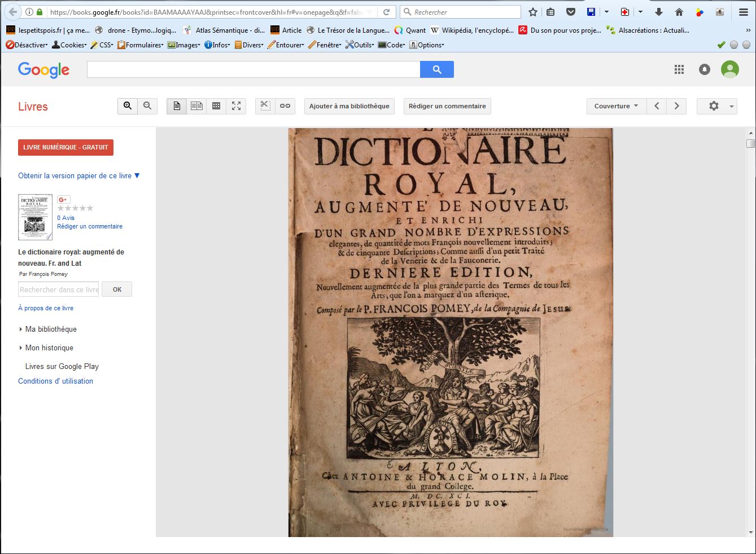Switch to thumbnail grid view
This screenshot has width=756, height=554.
216,106
